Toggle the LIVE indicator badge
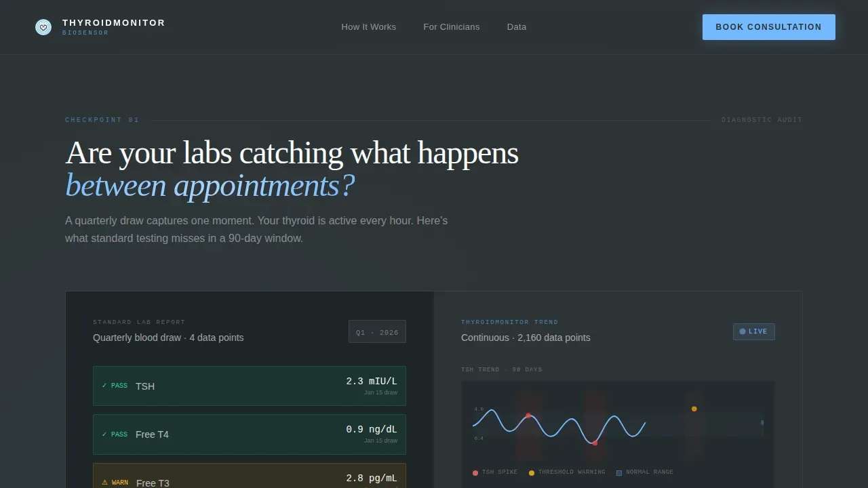Image resolution: width=868 pixels, height=488 pixels. pos(753,331)
